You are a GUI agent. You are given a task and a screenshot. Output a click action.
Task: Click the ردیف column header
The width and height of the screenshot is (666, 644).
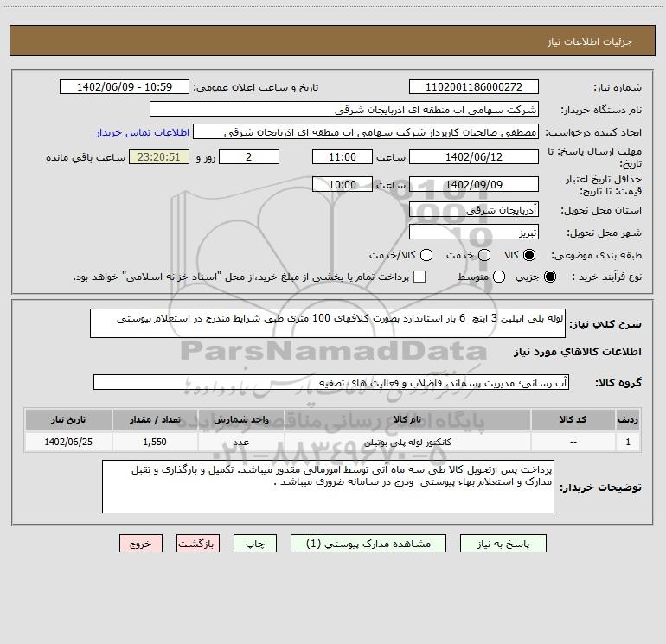628,419
